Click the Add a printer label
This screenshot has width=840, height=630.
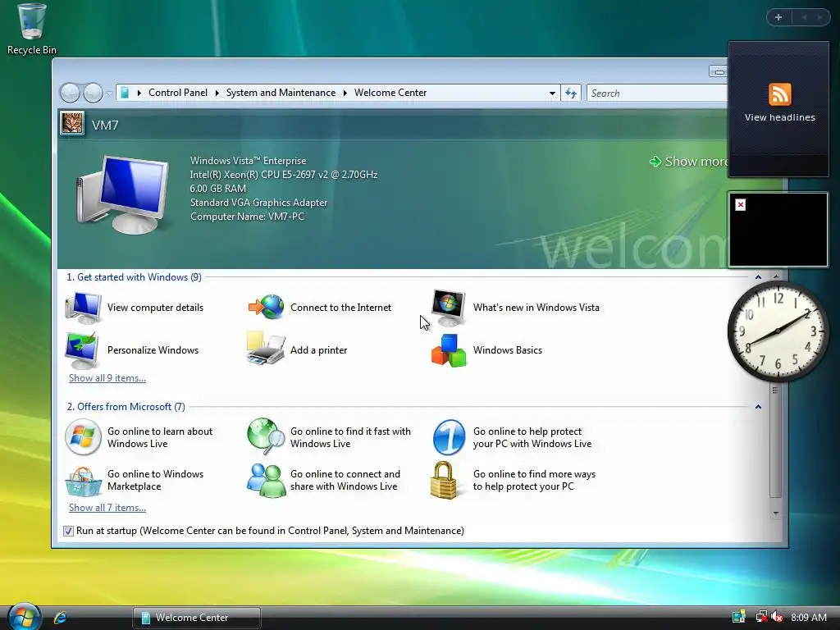click(x=319, y=350)
